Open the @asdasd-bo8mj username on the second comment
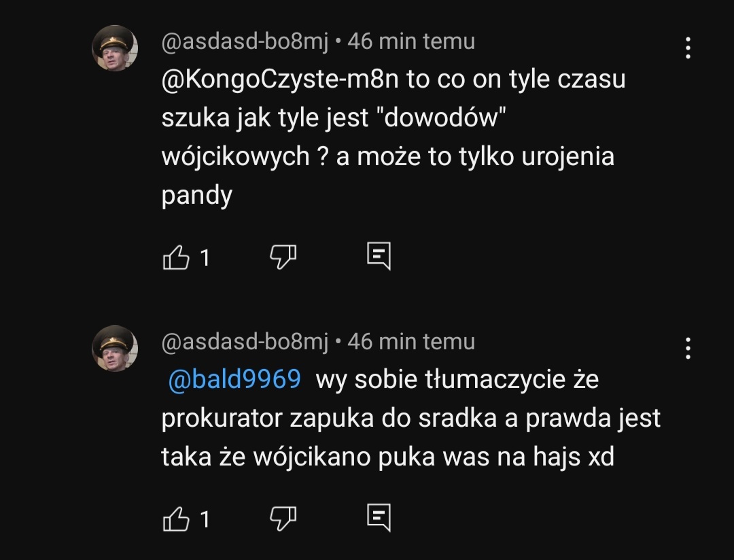 [245, 341]
